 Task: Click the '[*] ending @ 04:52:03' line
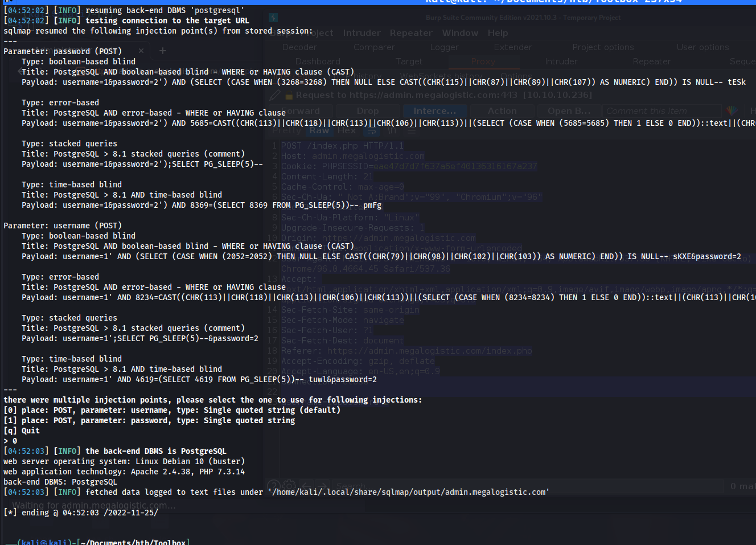pos(81,513)
